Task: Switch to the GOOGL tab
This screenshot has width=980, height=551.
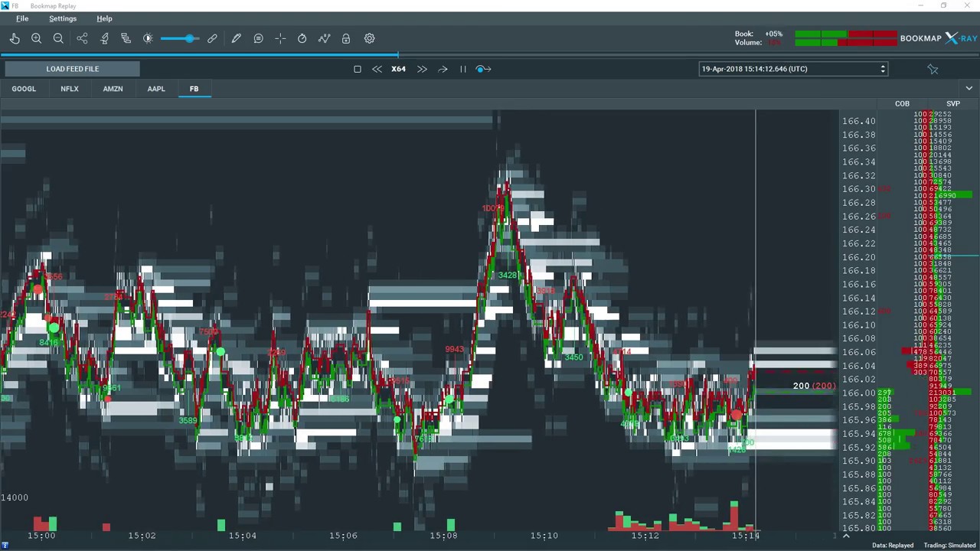Action: pos(24,89)
